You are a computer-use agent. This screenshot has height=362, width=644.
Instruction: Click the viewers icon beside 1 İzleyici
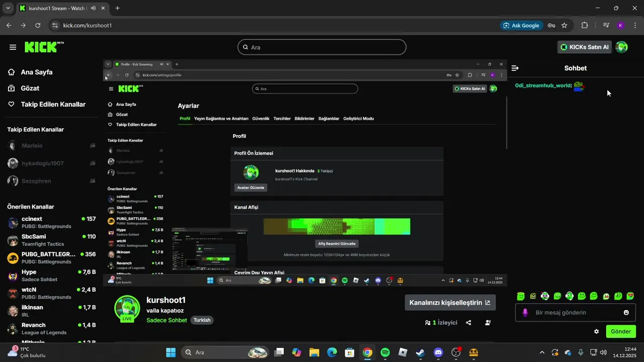(428, 323)
